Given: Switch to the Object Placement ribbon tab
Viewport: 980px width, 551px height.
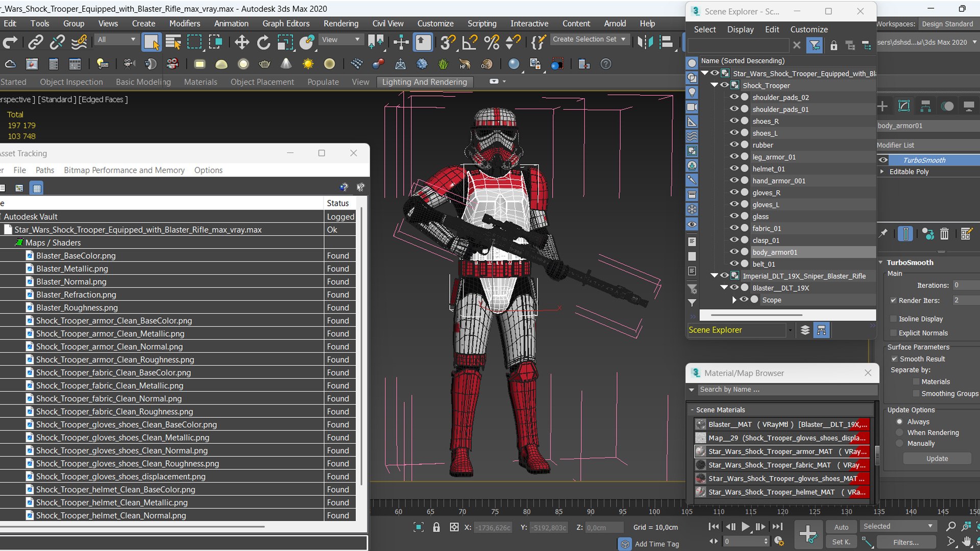Looking at the screenshot, I should click(x=262, y=82).
